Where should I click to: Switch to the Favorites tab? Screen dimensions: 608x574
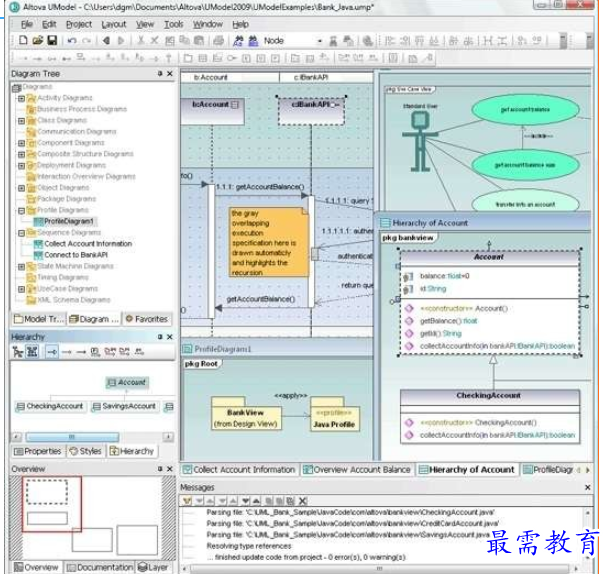147,319
